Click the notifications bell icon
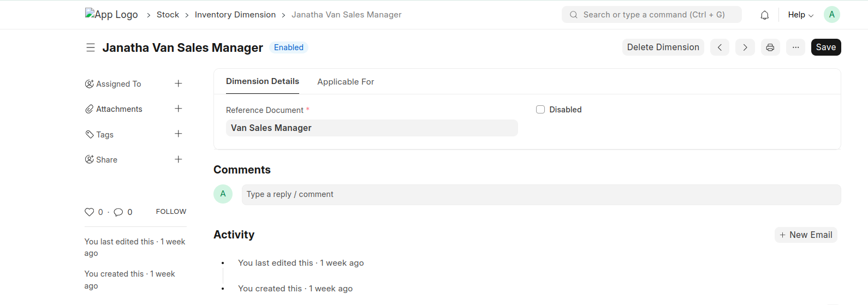Image resolution: width=868 pixels, height=305 pixels. pos(764,15)
